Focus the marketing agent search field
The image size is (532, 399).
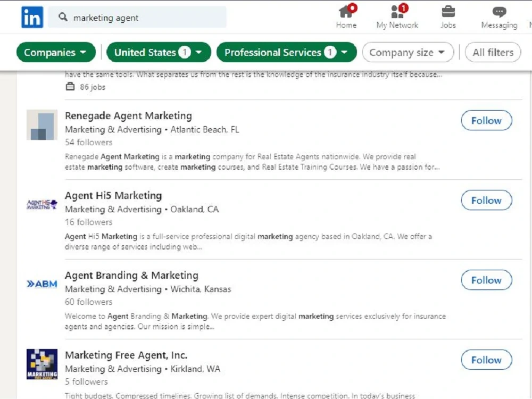pos(137,17)
